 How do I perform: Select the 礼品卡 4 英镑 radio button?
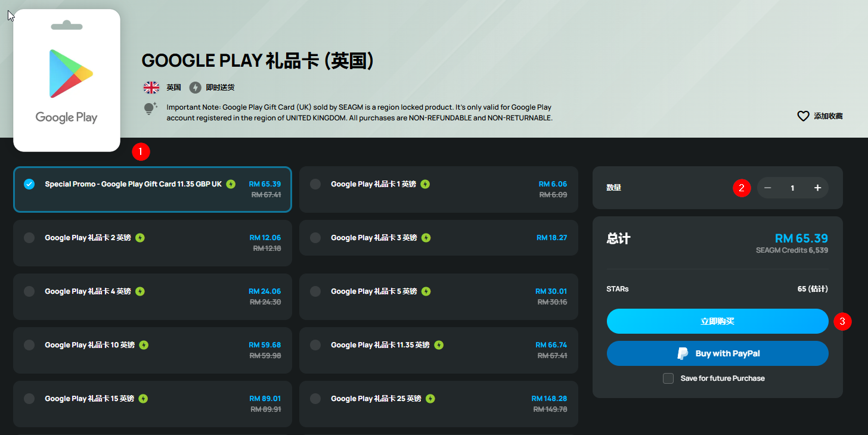click(29, 291)
